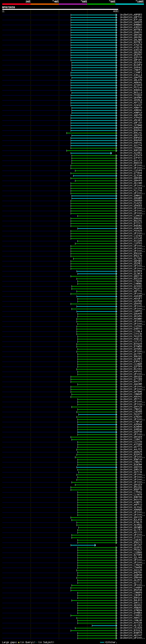The height and width of the screenshot is (644, 146).
Task: Select the UniRef100_Q6RIB6 label
Action: click(x=131, y=35)
